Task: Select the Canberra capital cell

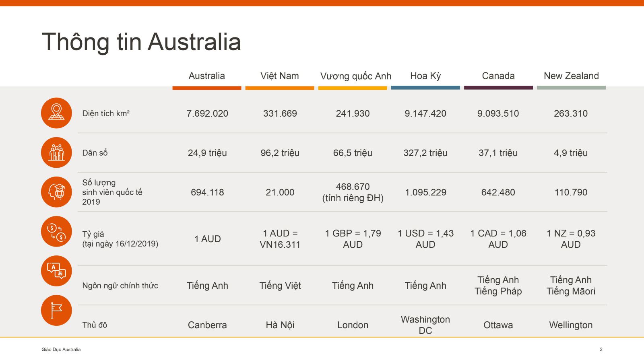Action: 207,325
